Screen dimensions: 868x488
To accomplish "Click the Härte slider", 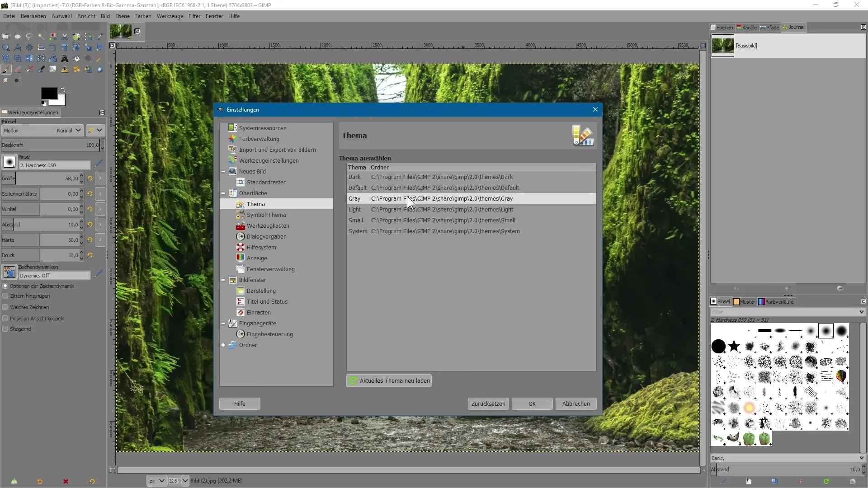I will click(x=41, y=240).
